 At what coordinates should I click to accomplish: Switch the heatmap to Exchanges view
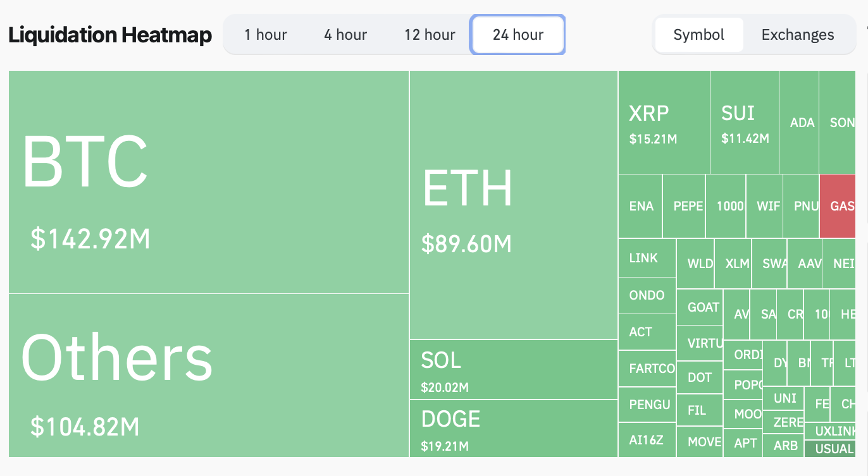tap(798, 35)
